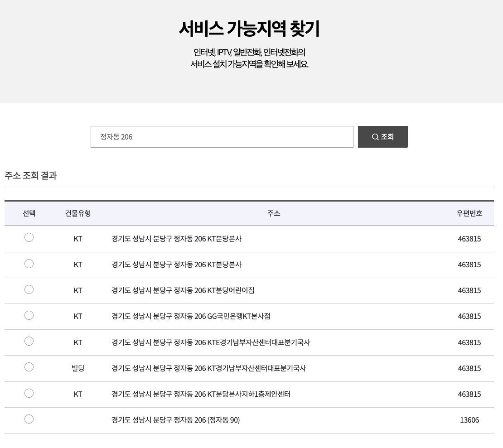
Task: Click the address search input showing 정자동 206
Action: coord(222,137)
